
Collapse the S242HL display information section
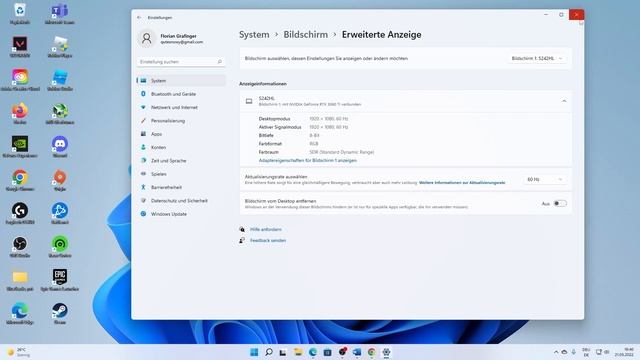pos(564,101)
